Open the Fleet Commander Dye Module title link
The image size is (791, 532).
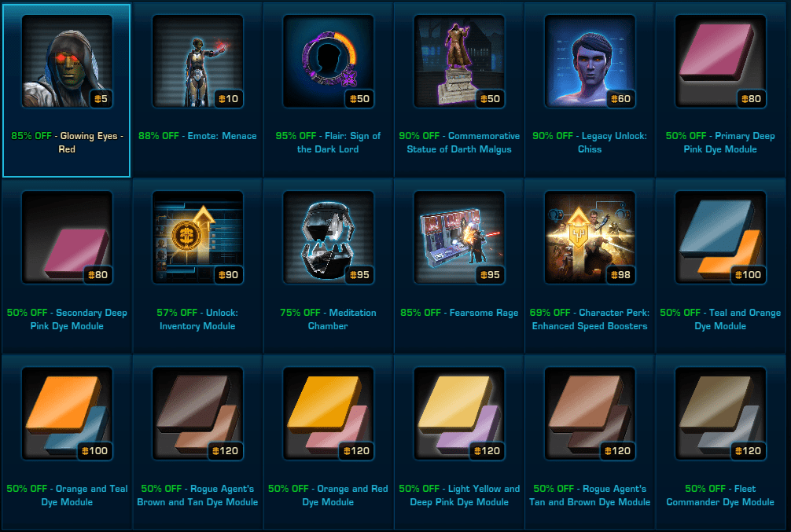click(720, 495)
